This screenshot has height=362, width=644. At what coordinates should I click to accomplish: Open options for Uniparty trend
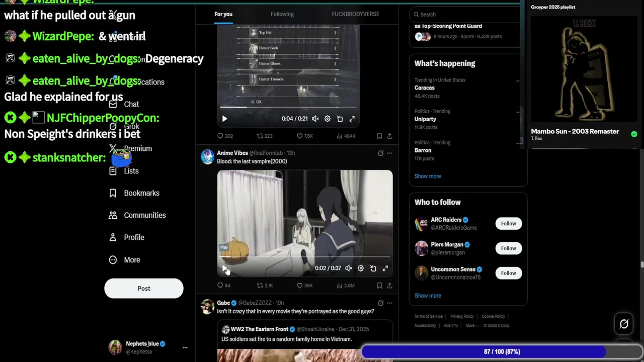click(x=517, y=112)
